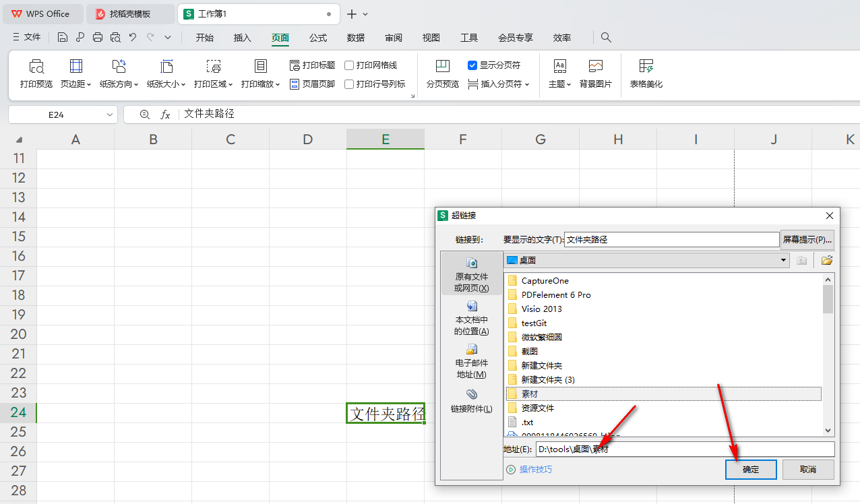Click the zoom magnifier in the formula bar

(x=145, y=115)
